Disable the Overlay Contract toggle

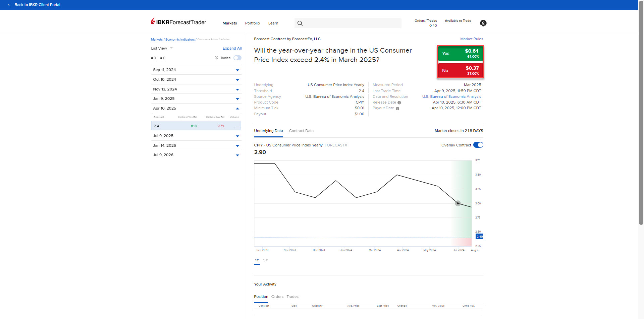[x=478, y=145]
